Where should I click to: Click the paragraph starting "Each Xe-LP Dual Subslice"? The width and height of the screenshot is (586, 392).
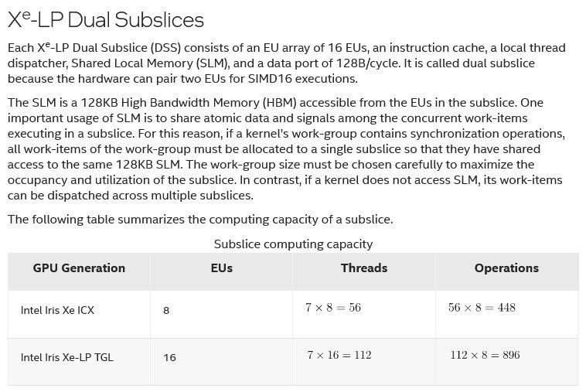[x=286, y=63]
